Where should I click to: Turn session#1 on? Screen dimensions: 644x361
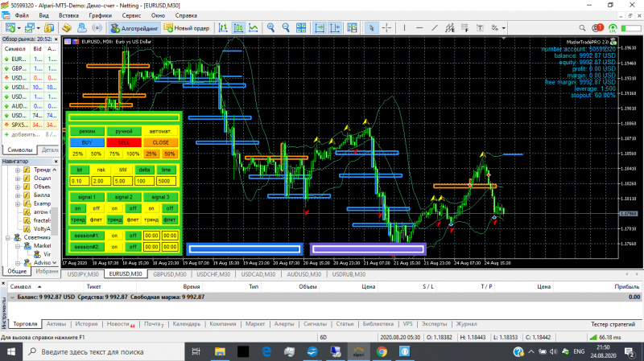pyautogui.click(x=114, y=236)
